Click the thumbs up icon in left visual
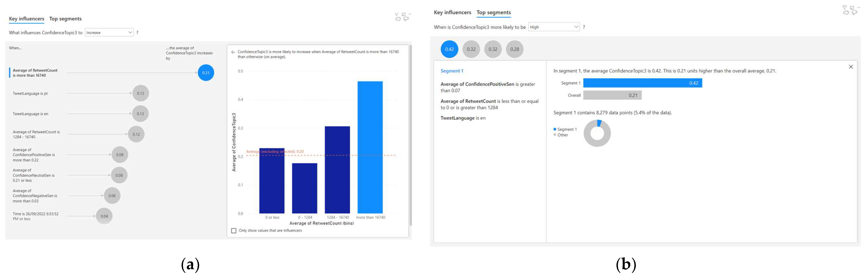The height and width of the screenshot is (277, 868). (398, 19)
